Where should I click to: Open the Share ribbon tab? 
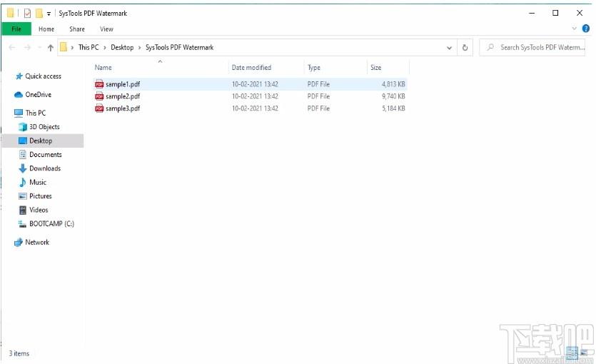click(77, 29)
